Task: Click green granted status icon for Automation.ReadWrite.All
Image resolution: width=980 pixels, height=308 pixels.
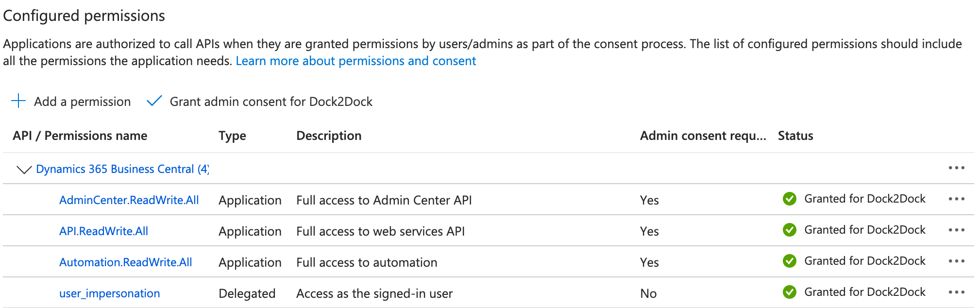Action: tap(790, 261)
